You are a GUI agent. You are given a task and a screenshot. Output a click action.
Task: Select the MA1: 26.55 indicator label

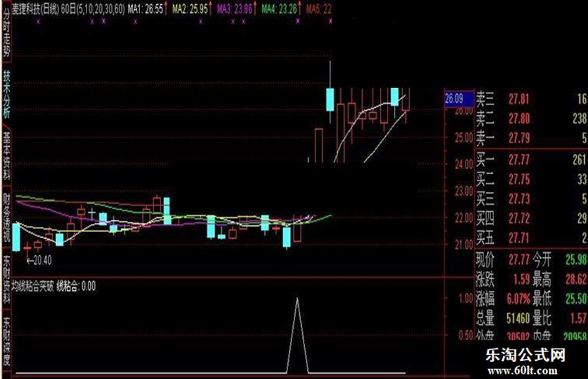pos(146,9)
